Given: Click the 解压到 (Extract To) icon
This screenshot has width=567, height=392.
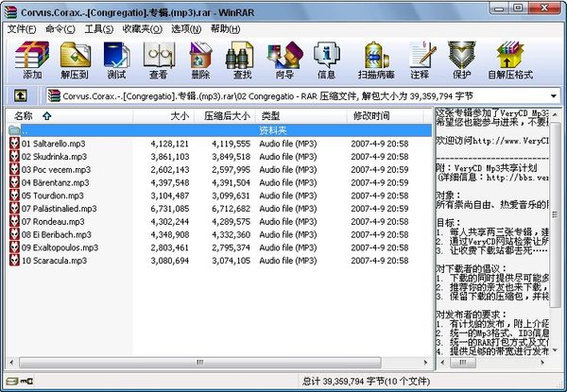Looking at the screenshot, I should (x=75, y=60).
